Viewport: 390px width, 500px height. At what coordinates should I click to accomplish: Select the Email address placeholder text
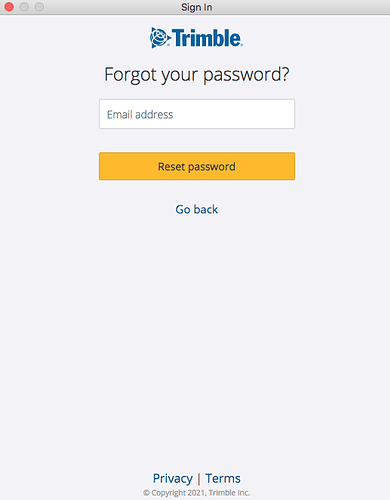tap(140, 115)
